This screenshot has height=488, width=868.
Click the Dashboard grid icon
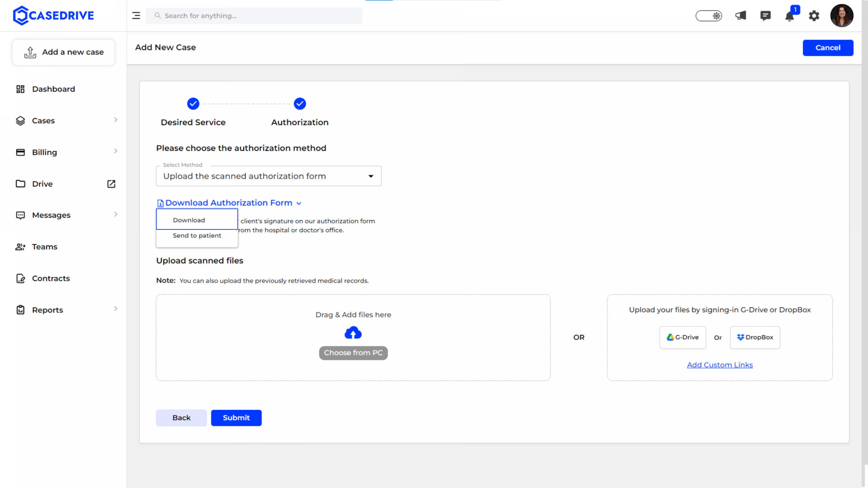point(20,89)
